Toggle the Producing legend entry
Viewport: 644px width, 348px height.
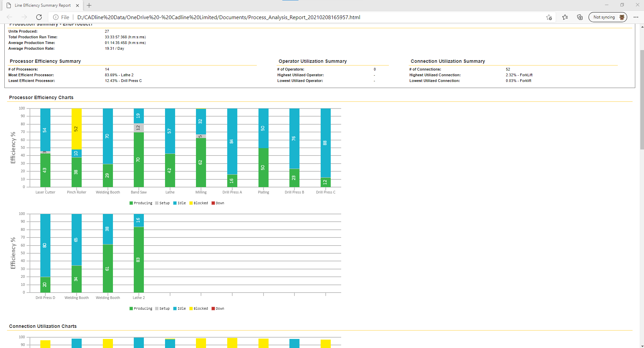(x=141, y=203)
